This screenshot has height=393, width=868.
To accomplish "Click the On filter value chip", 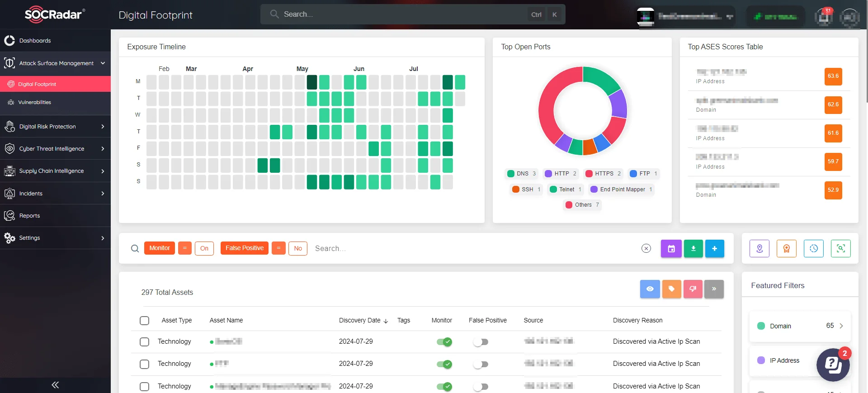I will coord(204,248).
